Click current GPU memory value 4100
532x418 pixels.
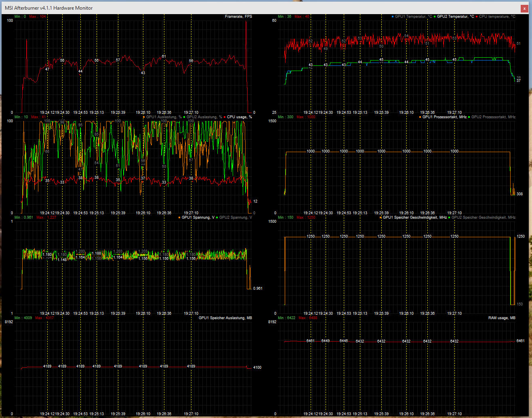pyautogui.click(x=257, y=368)
